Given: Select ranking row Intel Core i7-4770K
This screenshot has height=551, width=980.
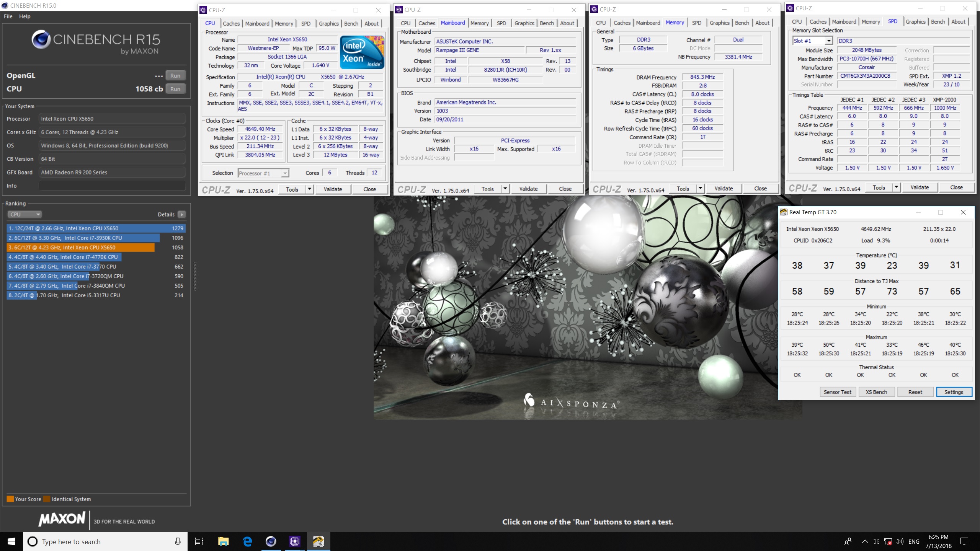Looking at the screenshot, I should point(96,257).
